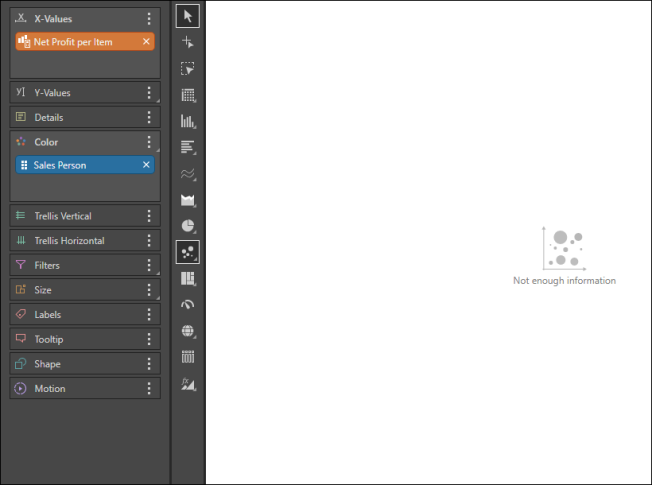Select the Tooltip drop zone header
652x485 pixels.
tap(80, 339)
